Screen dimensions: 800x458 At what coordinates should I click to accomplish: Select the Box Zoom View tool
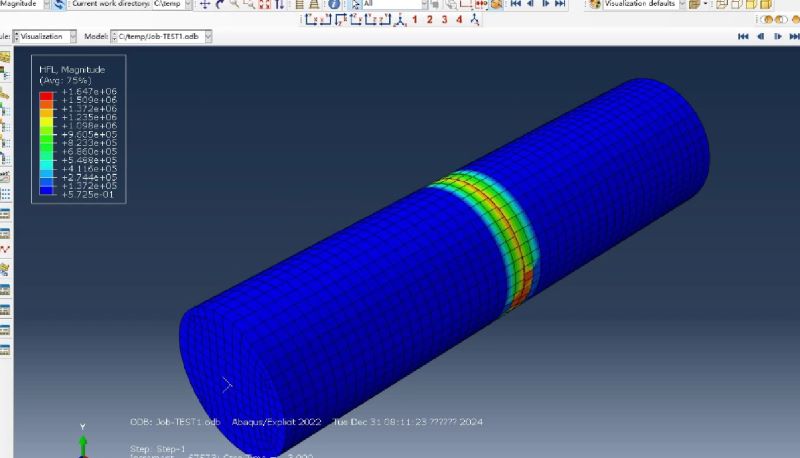(x=249, y=4)
